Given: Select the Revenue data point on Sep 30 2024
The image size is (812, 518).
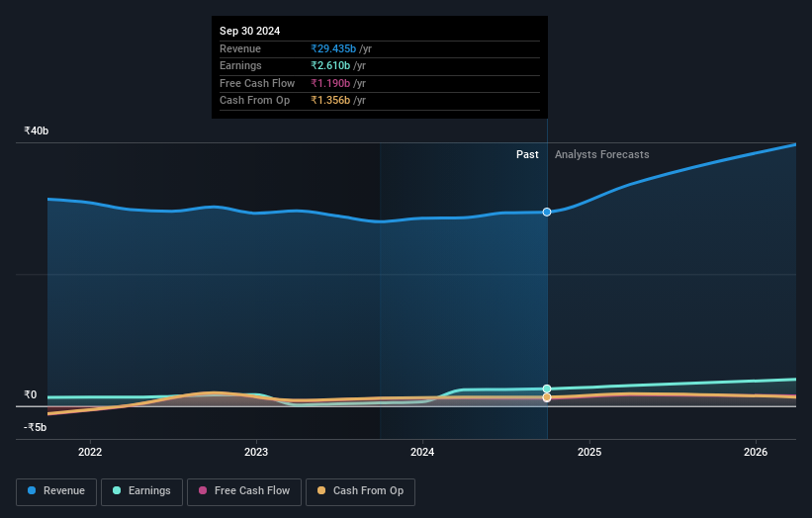Looking at the screenshot, I should (x=547, y=213).
